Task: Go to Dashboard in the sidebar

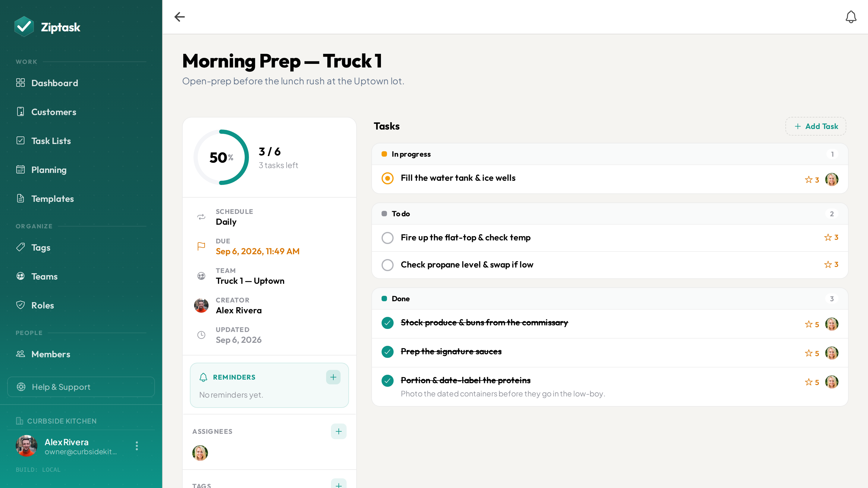Action: (x=81, y=83)
